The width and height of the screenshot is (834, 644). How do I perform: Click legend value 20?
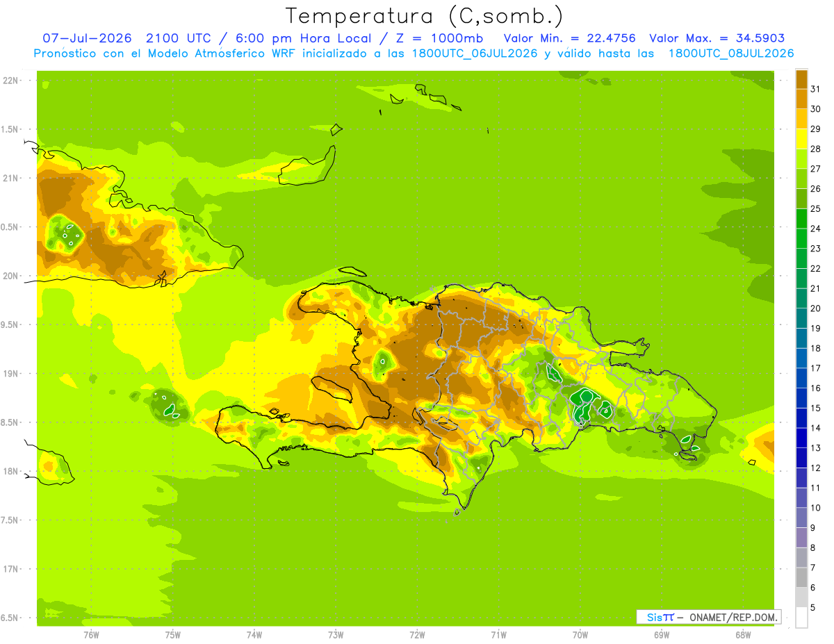815,308
